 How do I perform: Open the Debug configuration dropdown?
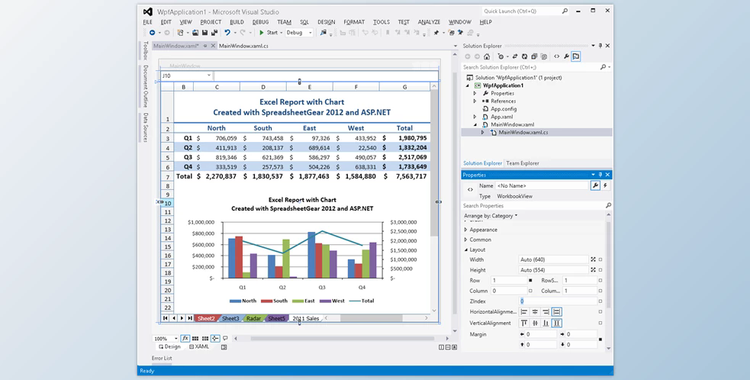(x=299, y=33)
